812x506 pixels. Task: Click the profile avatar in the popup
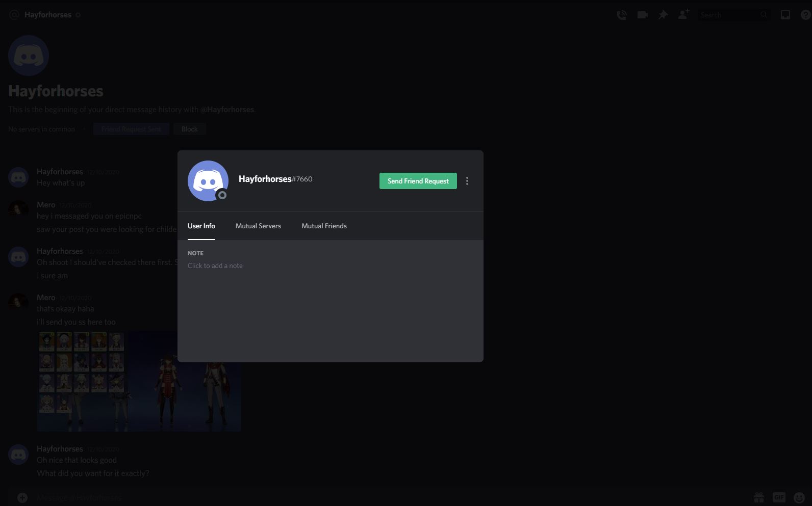[208, 181]
